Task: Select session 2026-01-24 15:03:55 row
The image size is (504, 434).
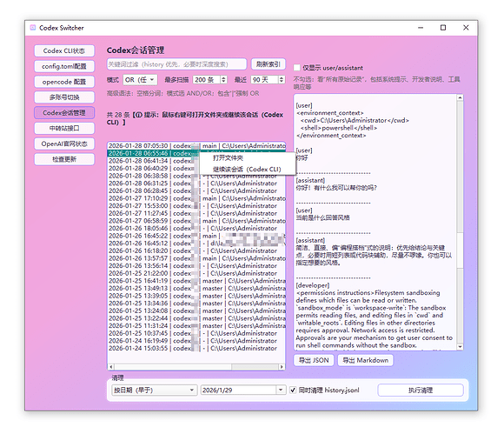Action: (196, 349)
